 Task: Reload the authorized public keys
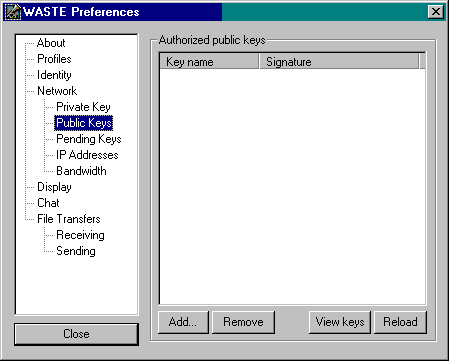(400, 322)
